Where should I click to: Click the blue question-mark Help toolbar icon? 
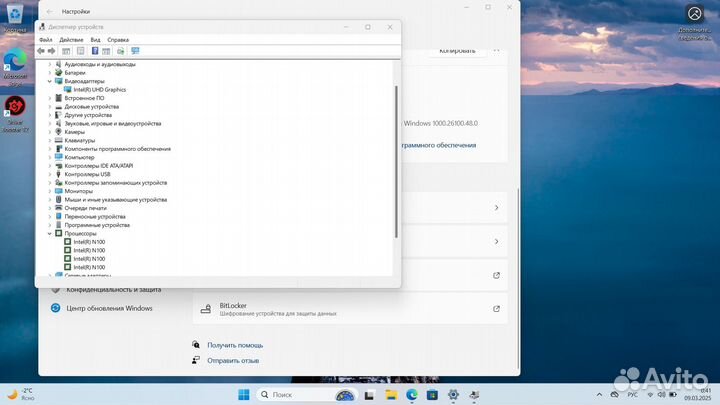[95, 51]
